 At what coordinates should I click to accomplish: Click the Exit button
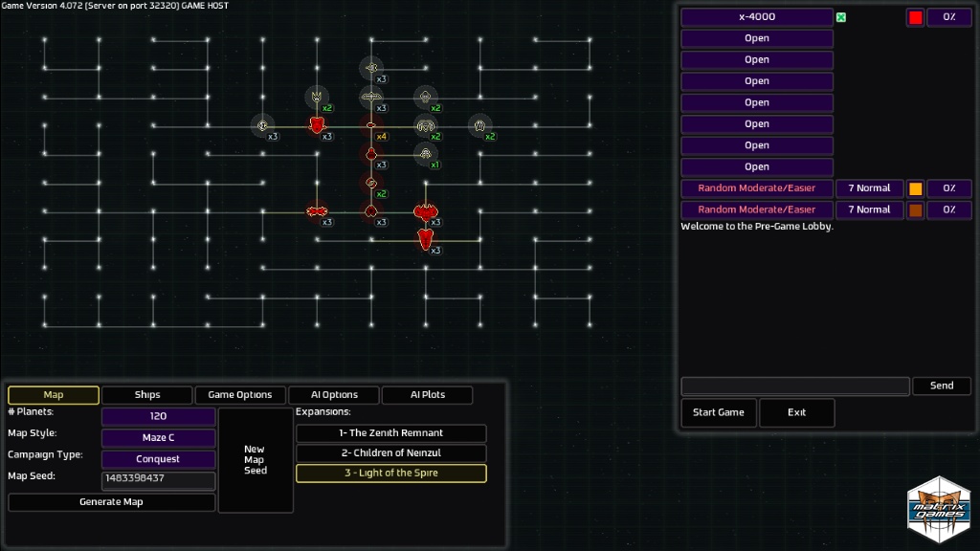pos(797,412)
